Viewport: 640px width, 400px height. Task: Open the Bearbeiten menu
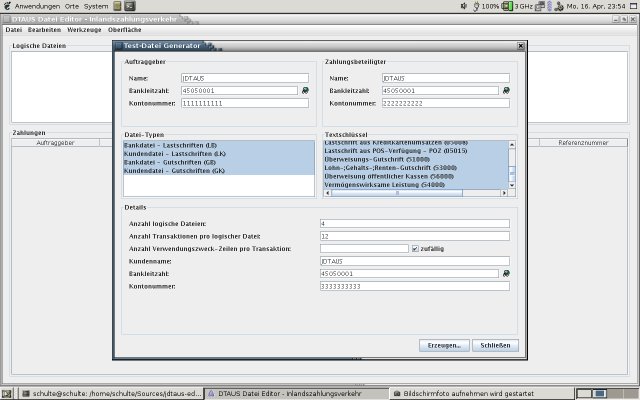point(44,30)
